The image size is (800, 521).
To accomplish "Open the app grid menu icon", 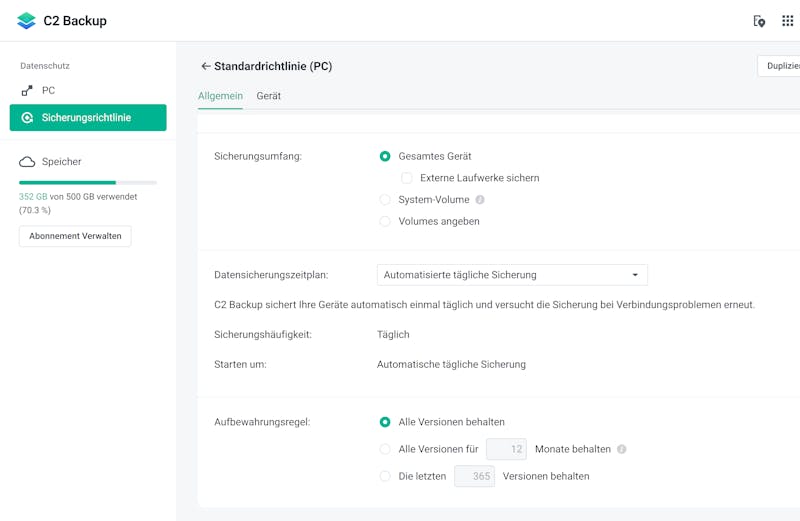I will click(787, 21).
